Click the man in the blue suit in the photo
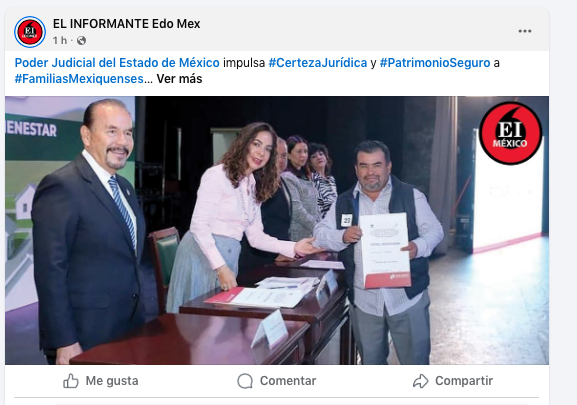The height and width of the screenshot is (405, 577). [x=88, y=232]
